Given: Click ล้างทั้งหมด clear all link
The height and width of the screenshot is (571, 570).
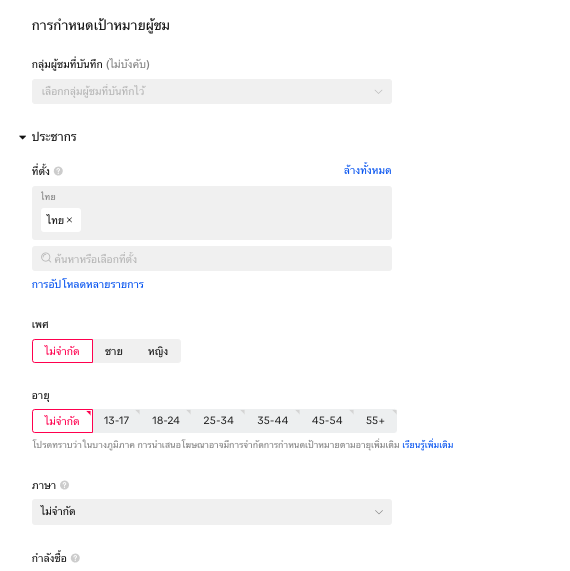Looking at the screenshot, I should pyautogui.click(x=367, y=170).
